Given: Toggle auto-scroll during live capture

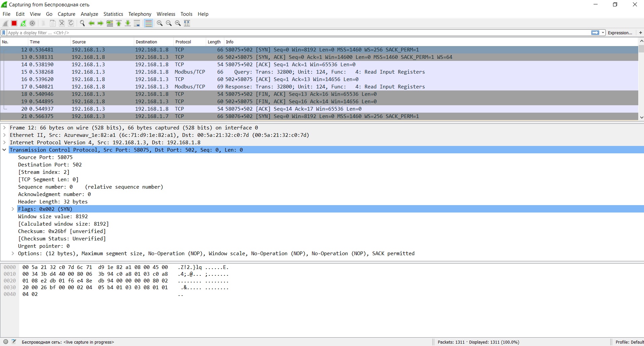Looking at the screenshot, I should tap(137, 23).
